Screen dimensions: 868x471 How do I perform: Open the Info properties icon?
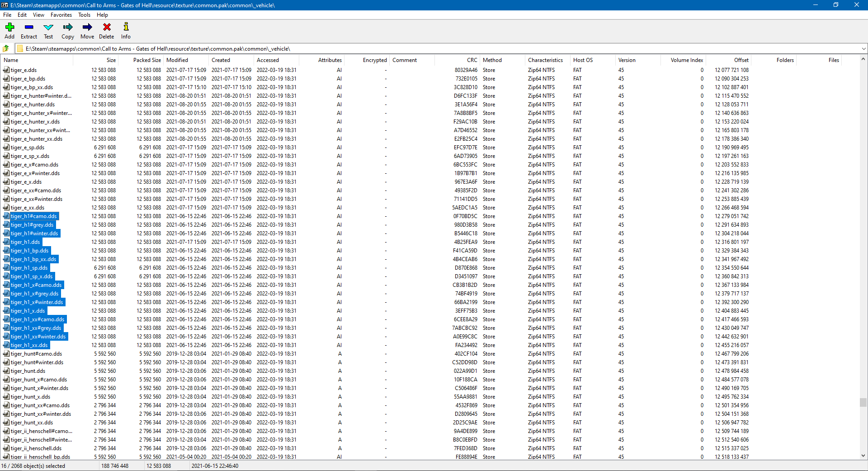pyautogui.click(x=126, y=27)
